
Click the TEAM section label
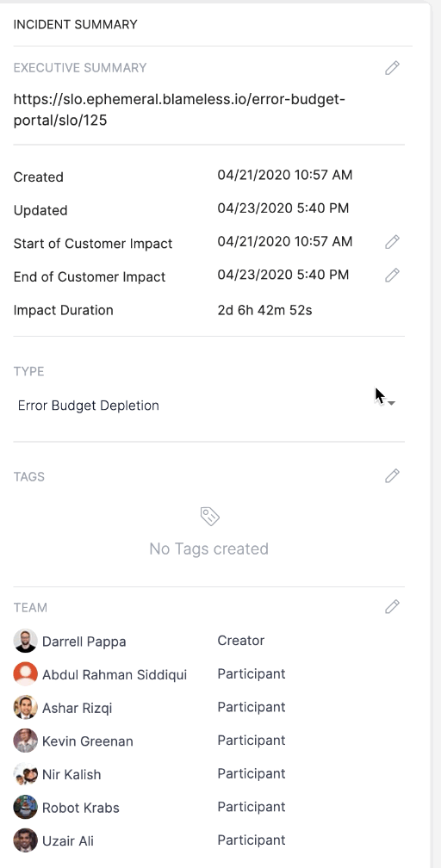tap(30, 607)
